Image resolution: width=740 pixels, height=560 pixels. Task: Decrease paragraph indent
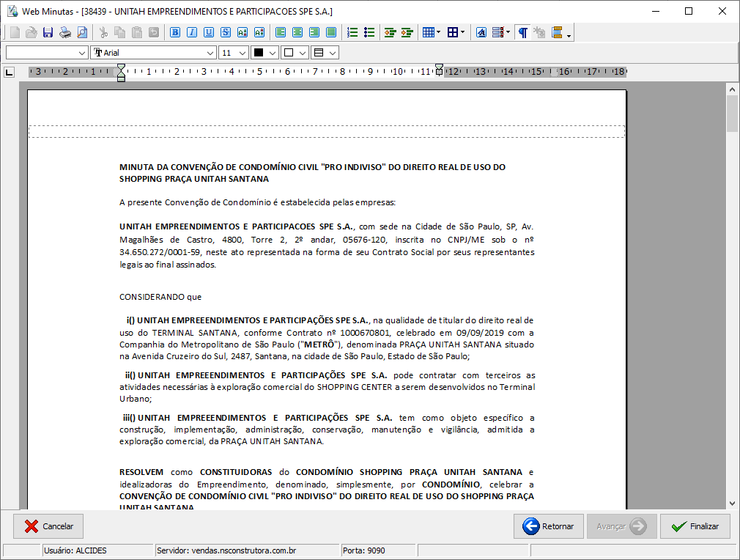coord(390,32)
